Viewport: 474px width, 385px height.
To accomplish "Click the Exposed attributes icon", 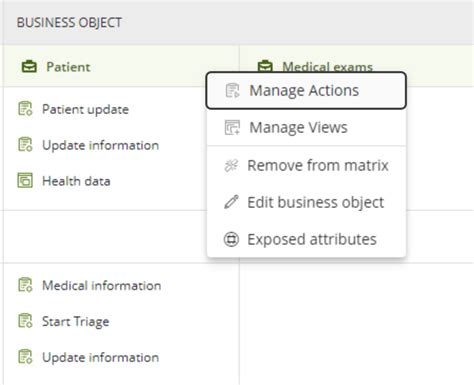I will click(x=231, y=239).
